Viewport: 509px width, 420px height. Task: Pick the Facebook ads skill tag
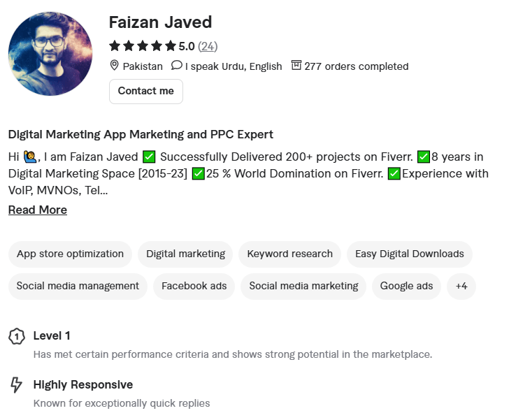coord(194,286)
